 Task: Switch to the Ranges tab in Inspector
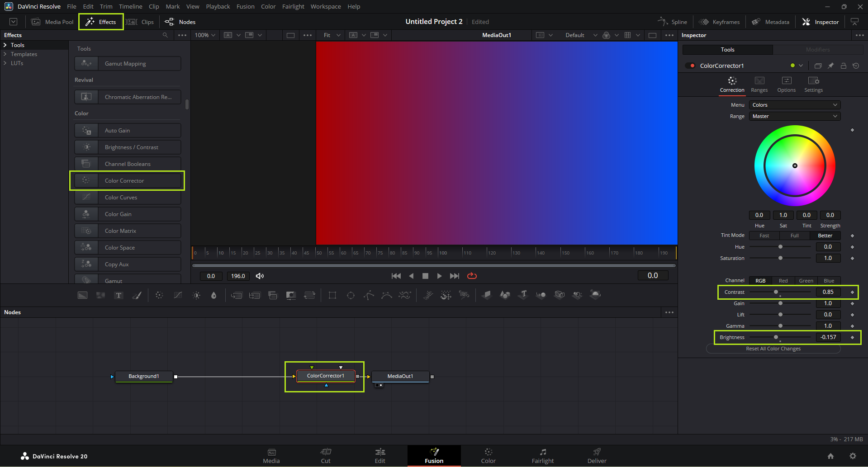click(x=759, y=85)
